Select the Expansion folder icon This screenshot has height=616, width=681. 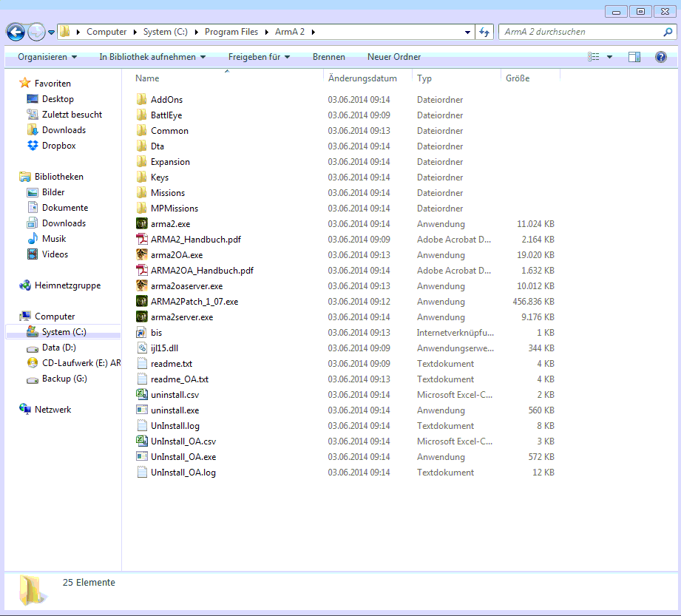(141, 162)
